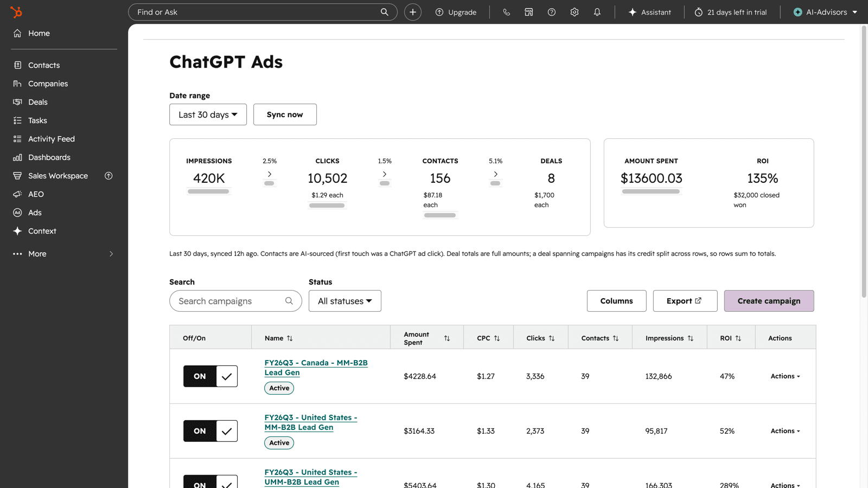Open the settings gear icon

575,12
